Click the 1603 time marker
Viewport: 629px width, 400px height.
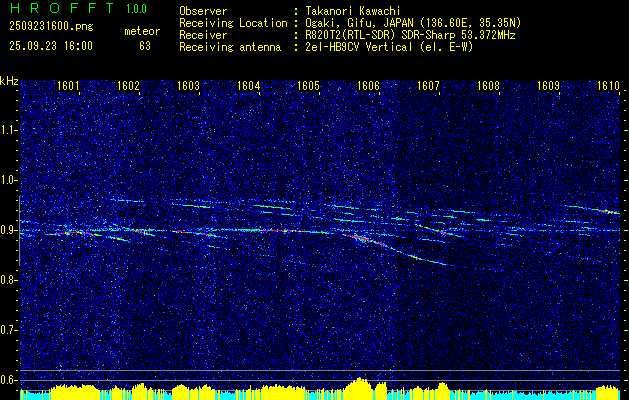189,85
